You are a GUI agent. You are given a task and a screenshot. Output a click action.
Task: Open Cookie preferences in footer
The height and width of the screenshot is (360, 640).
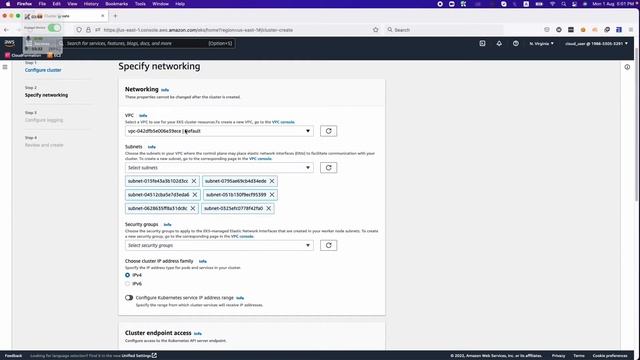(x=610, y=356)
